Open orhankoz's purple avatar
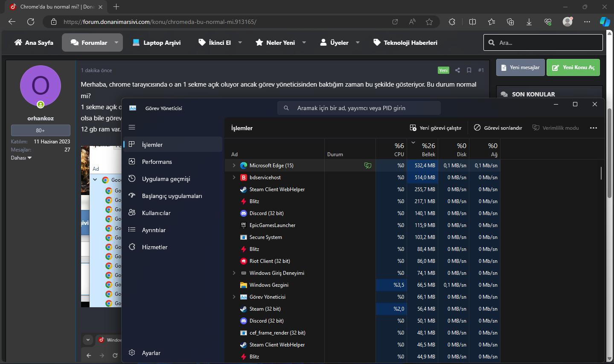The image size is (614, 364). (41, 86)
